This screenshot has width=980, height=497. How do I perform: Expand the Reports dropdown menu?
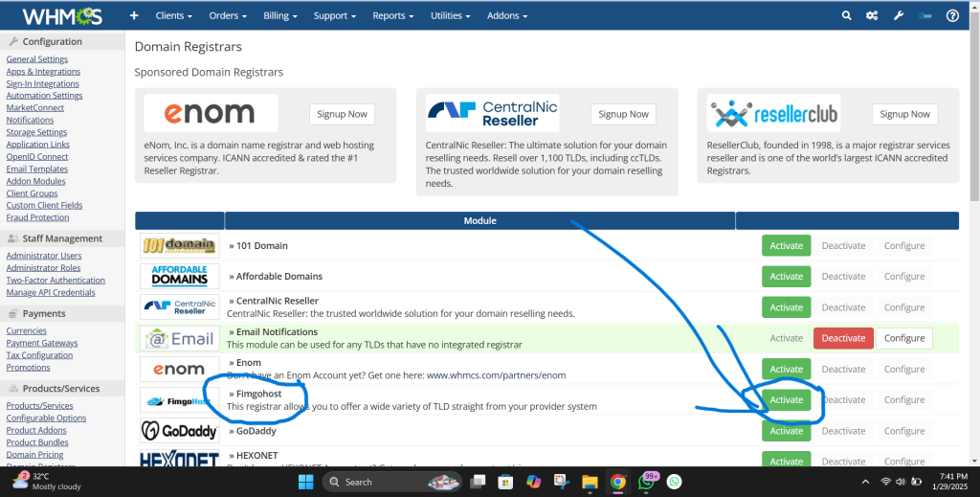coord(393,15)
